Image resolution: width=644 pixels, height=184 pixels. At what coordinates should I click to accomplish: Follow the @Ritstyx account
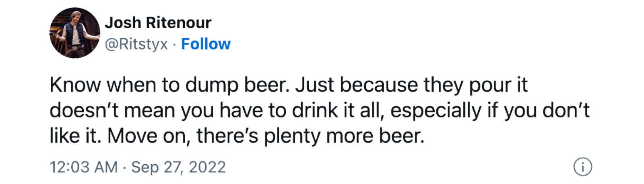coord(206,44)
